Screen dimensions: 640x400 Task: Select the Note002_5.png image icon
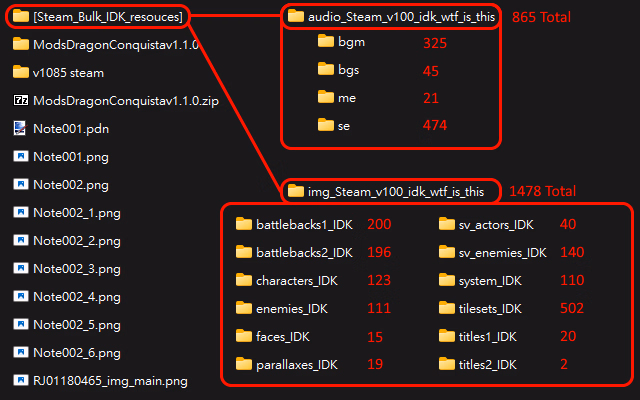[x=21, y=324]
